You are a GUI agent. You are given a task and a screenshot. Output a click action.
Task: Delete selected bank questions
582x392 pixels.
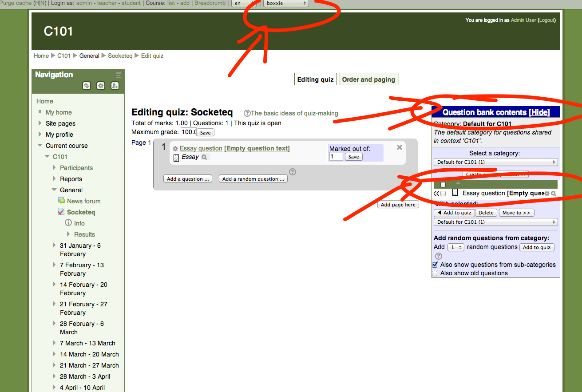486,213
